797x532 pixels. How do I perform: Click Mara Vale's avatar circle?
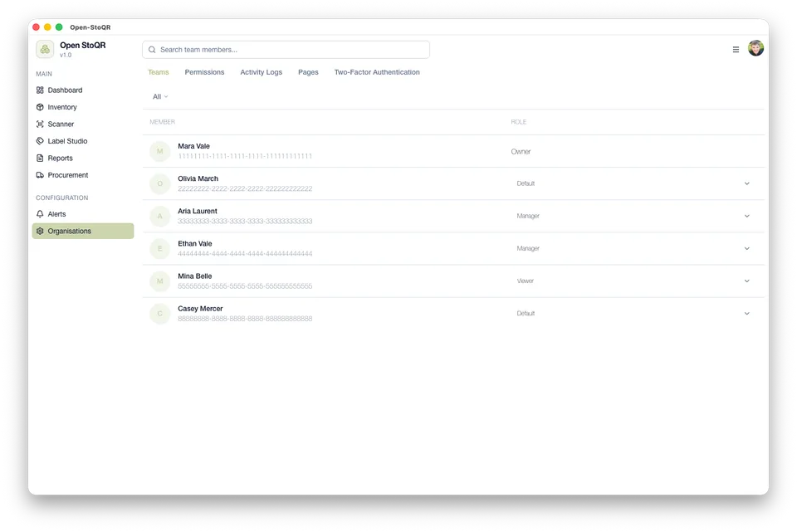(160, 151)
